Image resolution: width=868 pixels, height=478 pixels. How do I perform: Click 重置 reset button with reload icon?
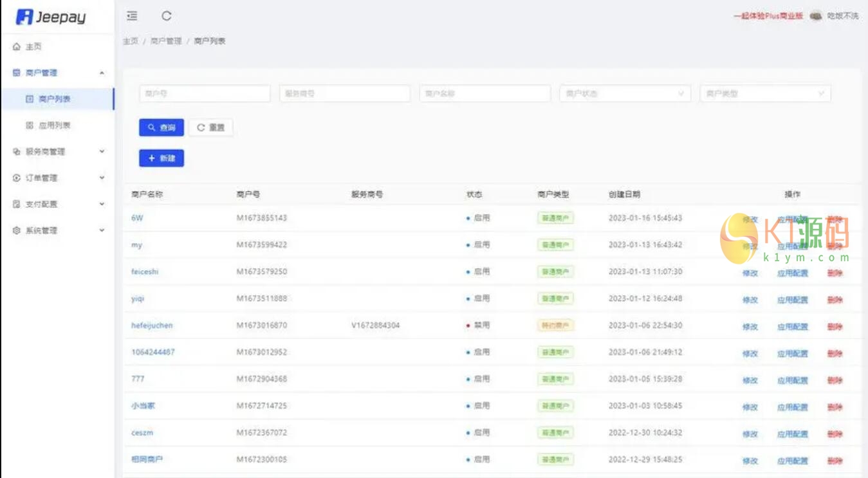tap(211, 128)
